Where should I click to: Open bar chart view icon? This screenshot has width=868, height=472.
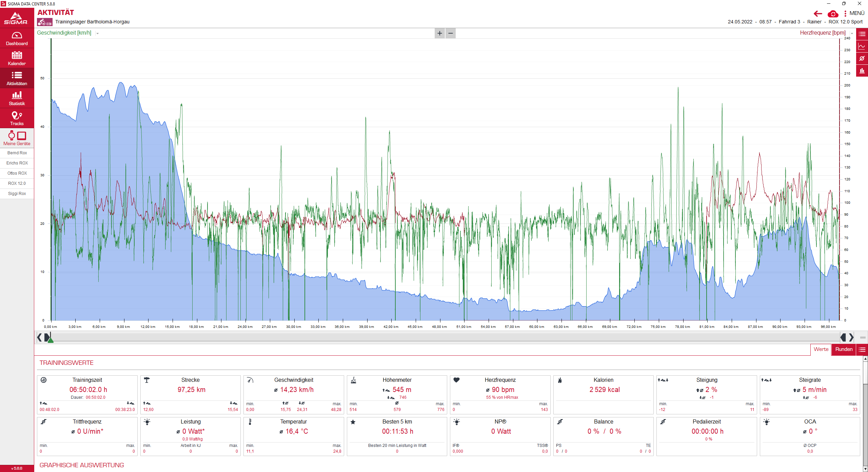click(x=862, y=71)
